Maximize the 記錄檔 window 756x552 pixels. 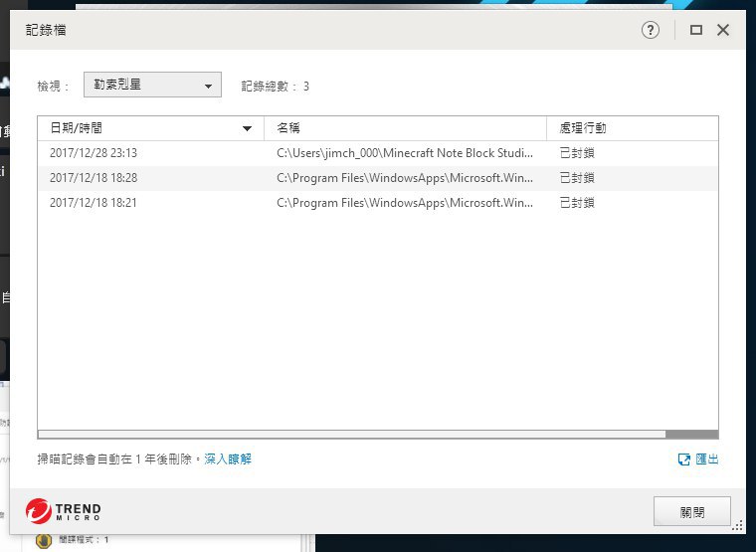(x=695, y=30)
